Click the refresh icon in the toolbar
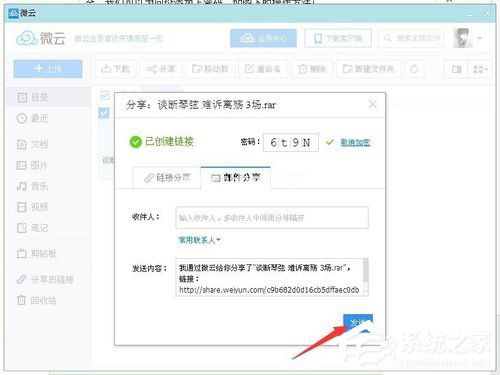Screen dimensions: 500x375 tap(414, 69)
